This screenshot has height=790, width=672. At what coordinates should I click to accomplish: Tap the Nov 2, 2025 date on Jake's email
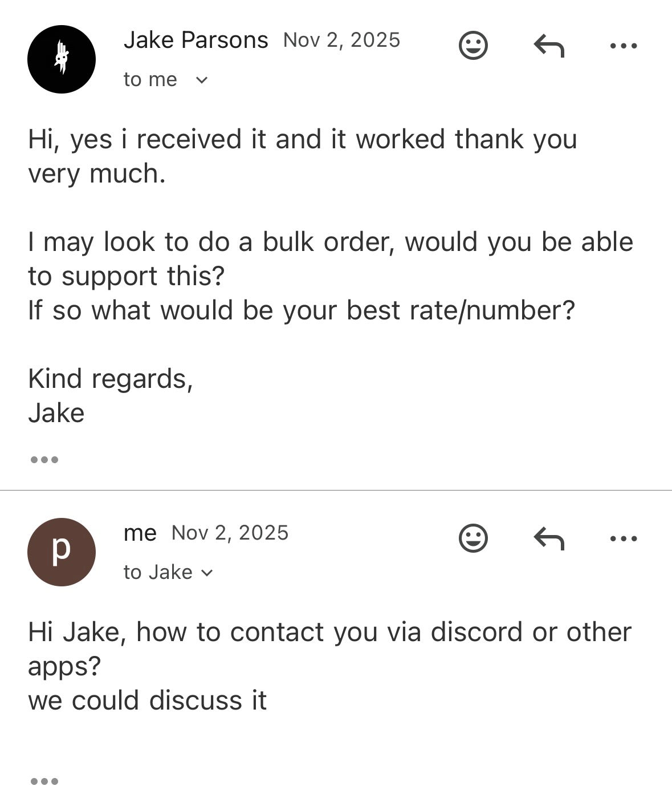[x=341, y=40]
